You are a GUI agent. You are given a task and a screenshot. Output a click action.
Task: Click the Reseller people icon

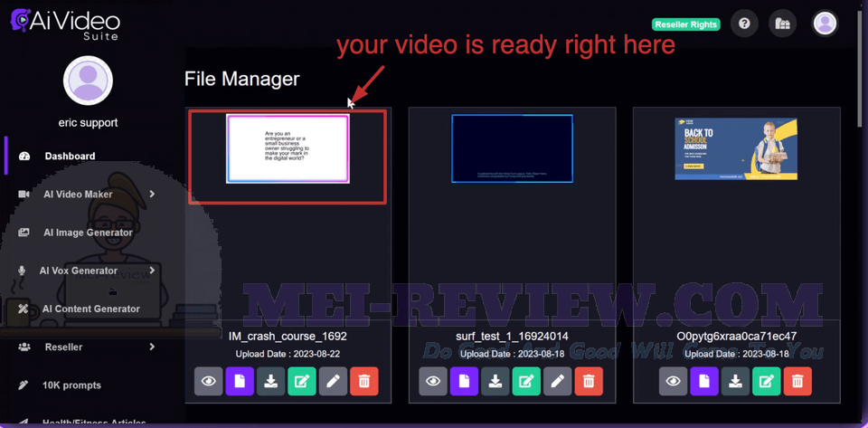click(24, 347)
